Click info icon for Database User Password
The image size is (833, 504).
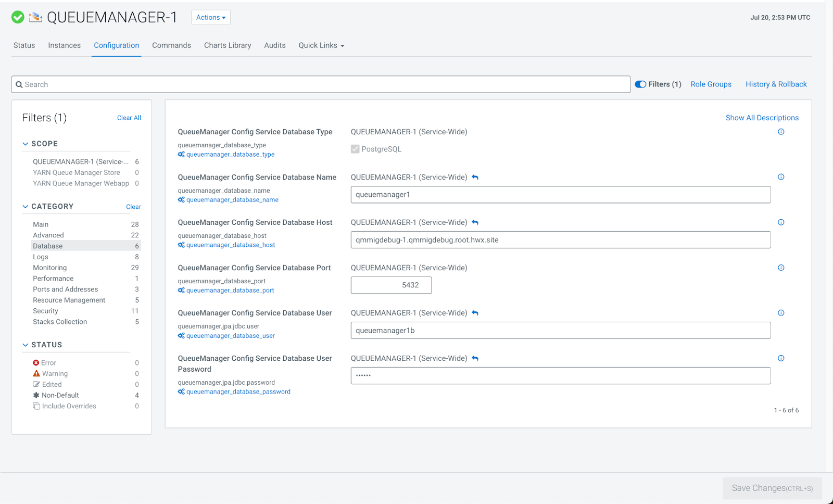coord(781,358)
